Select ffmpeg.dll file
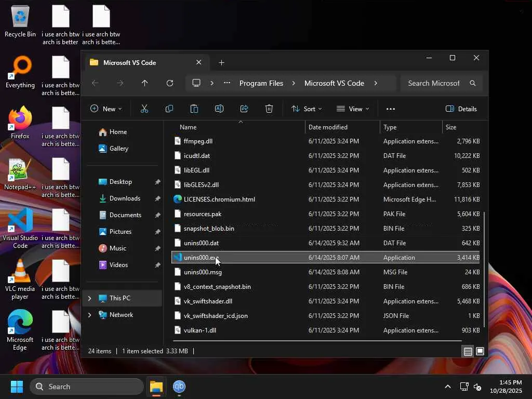The image size is (532, 399). [x=325, y=141]
